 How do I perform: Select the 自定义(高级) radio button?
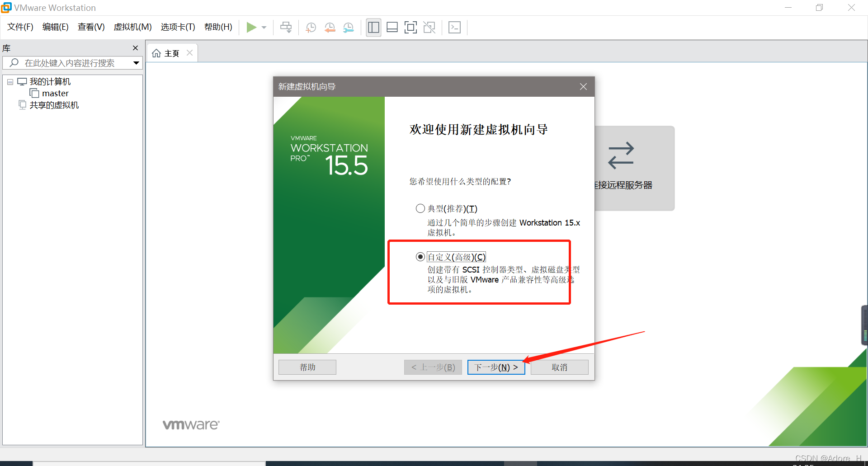420,257
